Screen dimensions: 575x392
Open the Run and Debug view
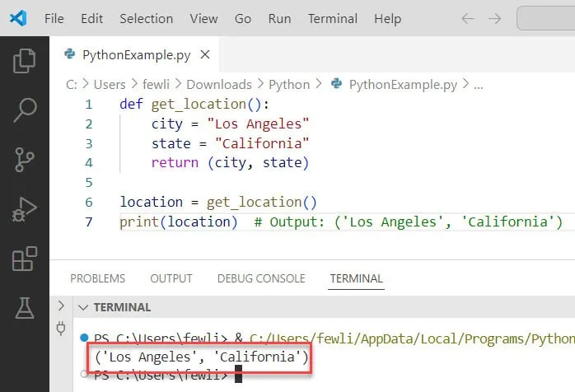click(25, 209)
